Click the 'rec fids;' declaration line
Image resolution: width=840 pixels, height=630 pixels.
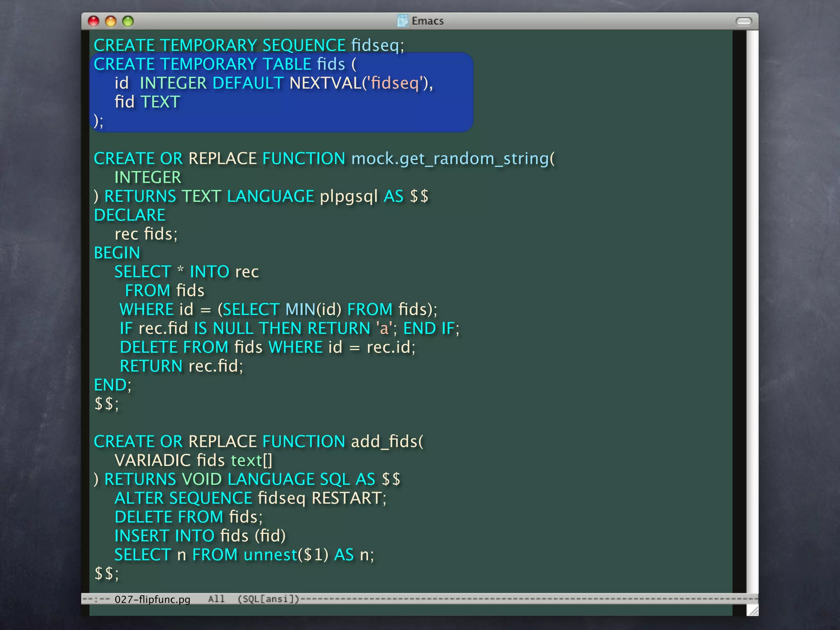click(x=146, y=234)
